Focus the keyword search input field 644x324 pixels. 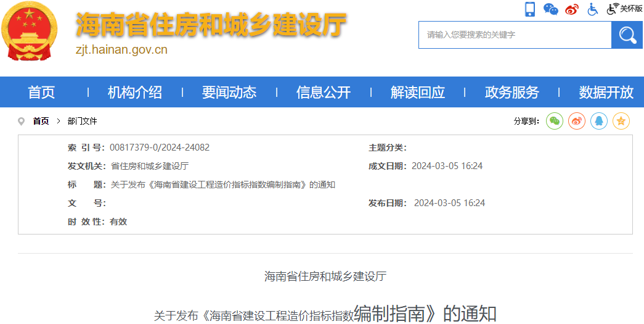515,35
